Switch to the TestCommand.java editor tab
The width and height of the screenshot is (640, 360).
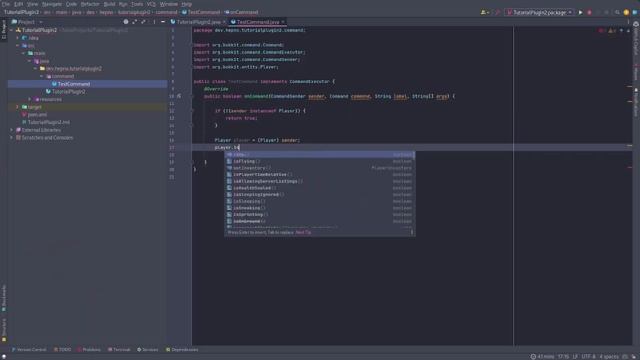(258, 22)
